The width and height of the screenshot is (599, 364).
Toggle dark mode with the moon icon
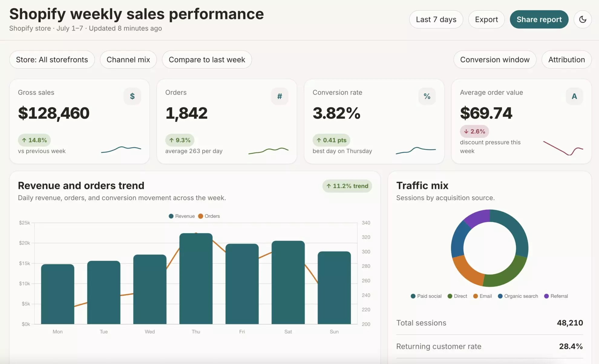(x=582, y=19)
